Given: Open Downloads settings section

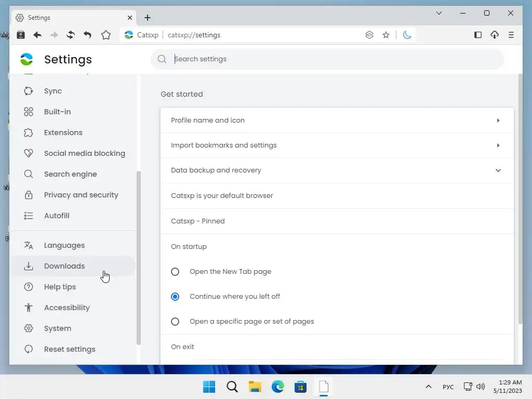Looking at the screenshot, I should [73, 266].
